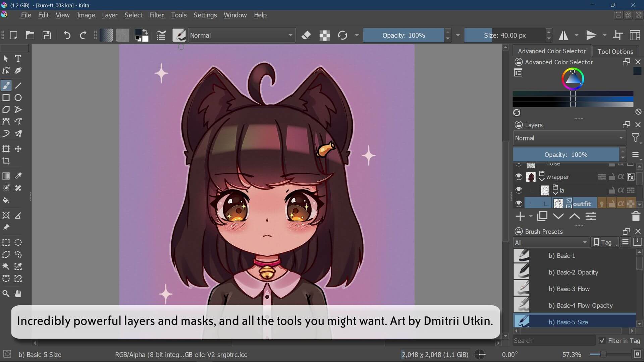Open the Filter menu
Image resolution: width=644 pixels, height=362 pixels.
click(156, 15)
